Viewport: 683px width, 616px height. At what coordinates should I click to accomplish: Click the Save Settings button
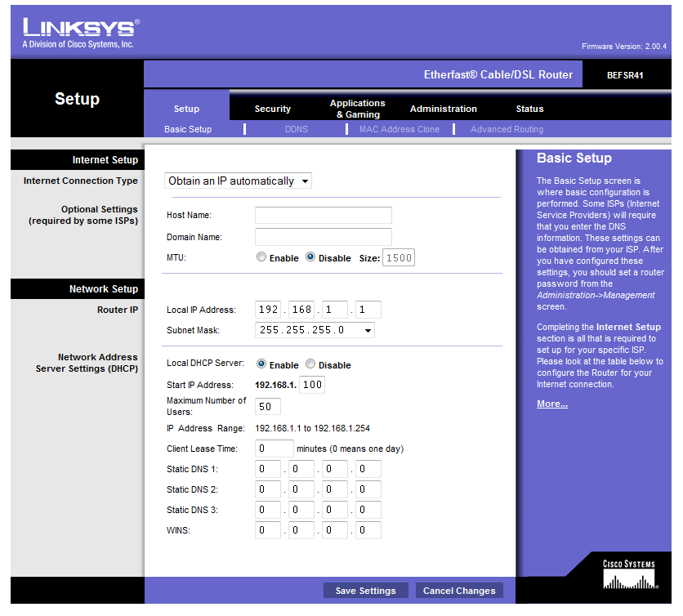[366, 591]
